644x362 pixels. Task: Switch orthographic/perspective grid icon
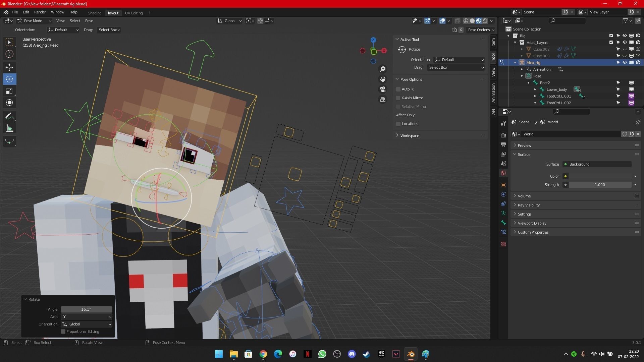point(383,99)
